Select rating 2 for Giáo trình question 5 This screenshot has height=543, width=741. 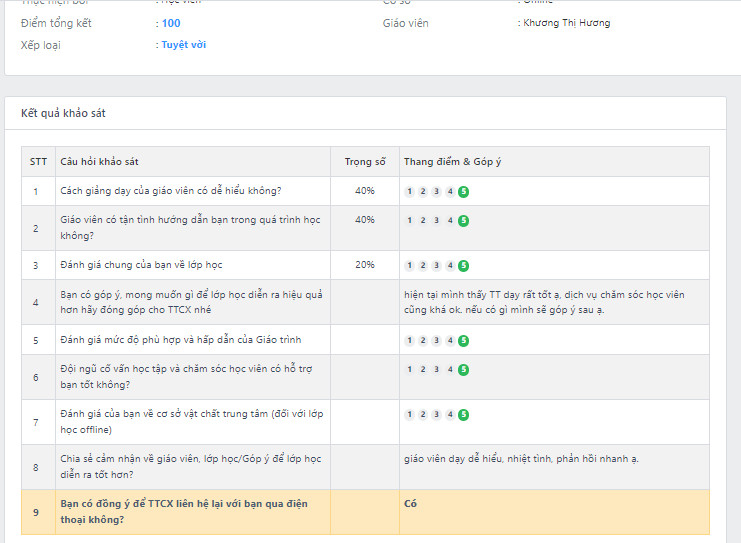pyautogui.click(x=423, y=341)
